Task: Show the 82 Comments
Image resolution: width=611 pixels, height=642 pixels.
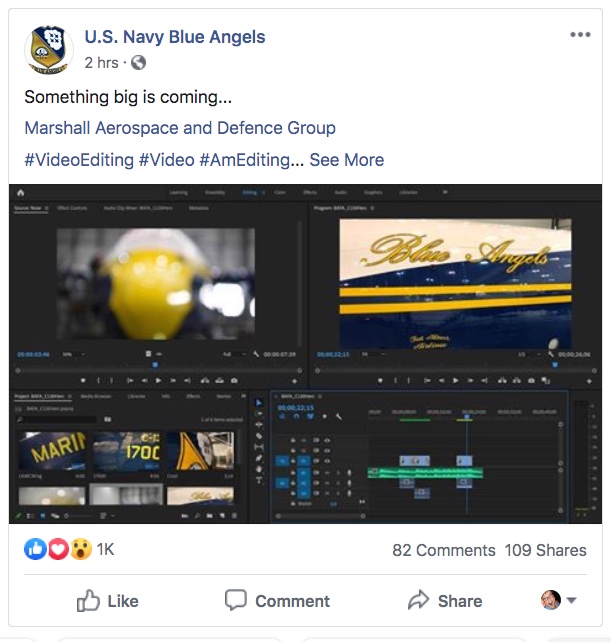Action: coord(443,550)
